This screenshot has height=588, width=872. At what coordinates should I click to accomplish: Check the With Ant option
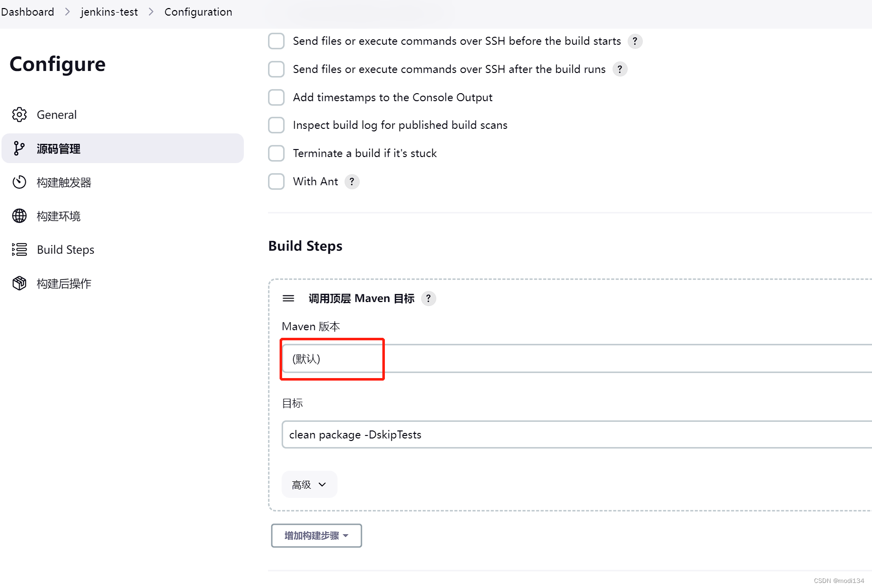pyautogui.click(x=276, y=181)
